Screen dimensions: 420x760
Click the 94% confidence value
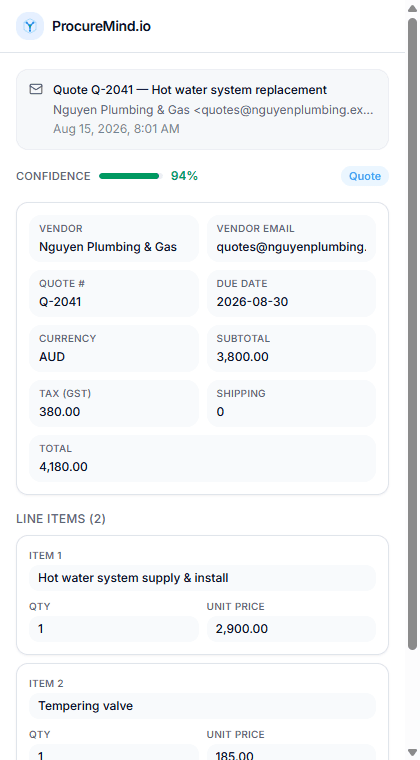(184, 176)
